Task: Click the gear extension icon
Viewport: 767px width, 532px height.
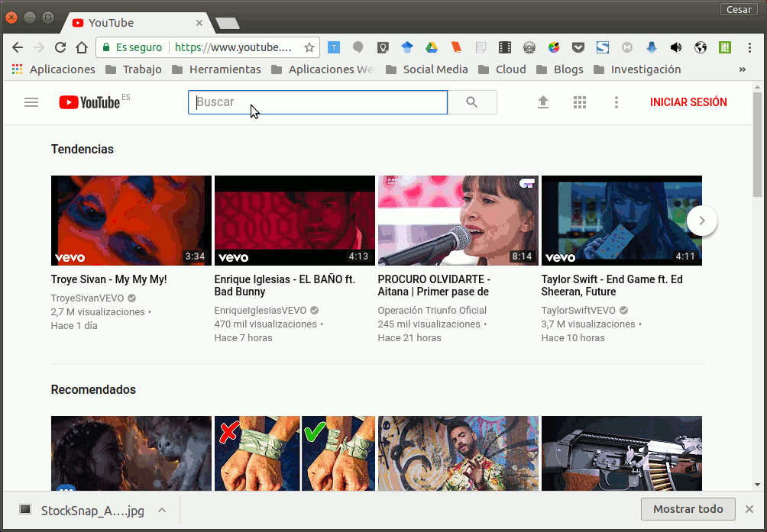Action: [x=529, y=47]
